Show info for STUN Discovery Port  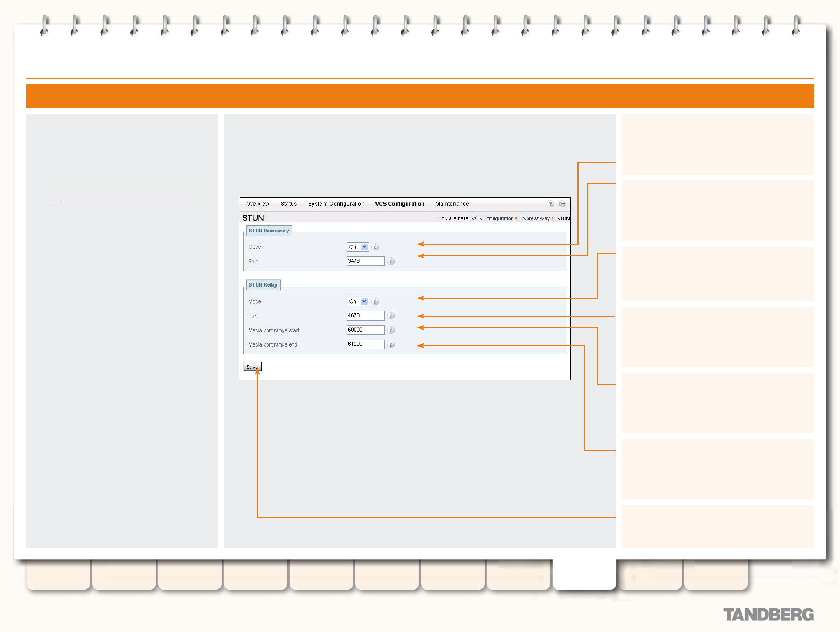click(391, 262)
